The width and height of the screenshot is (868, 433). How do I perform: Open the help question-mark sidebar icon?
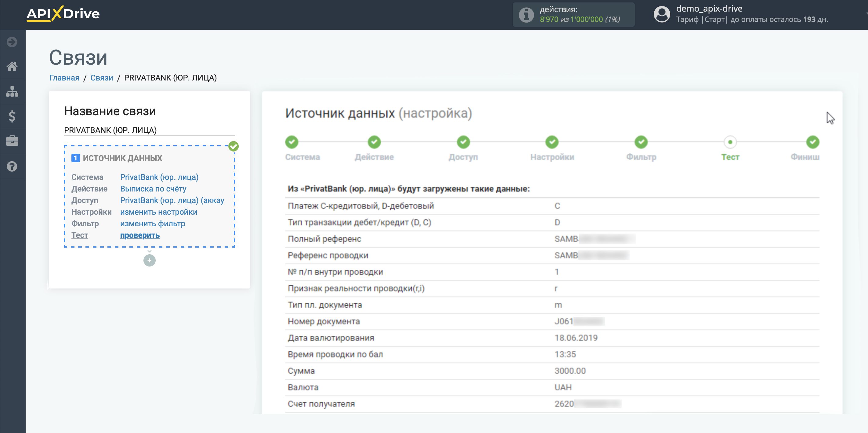[12, 166]
